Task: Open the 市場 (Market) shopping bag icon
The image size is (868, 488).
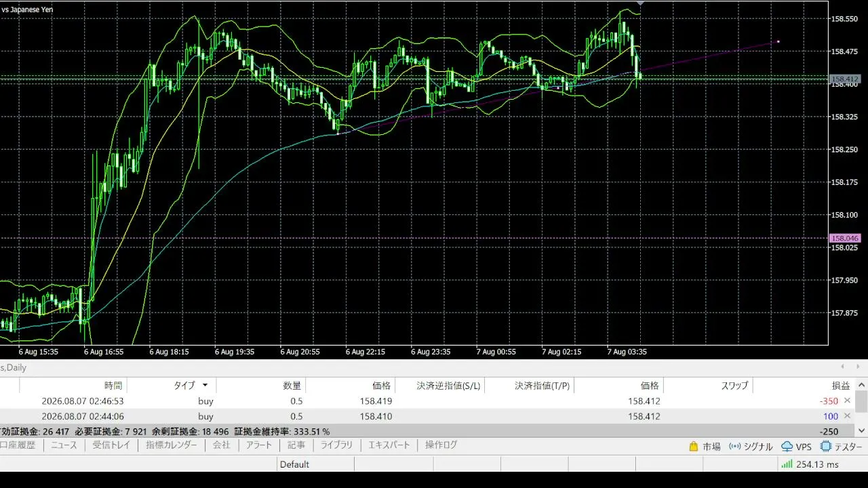Action: point(694,446)
